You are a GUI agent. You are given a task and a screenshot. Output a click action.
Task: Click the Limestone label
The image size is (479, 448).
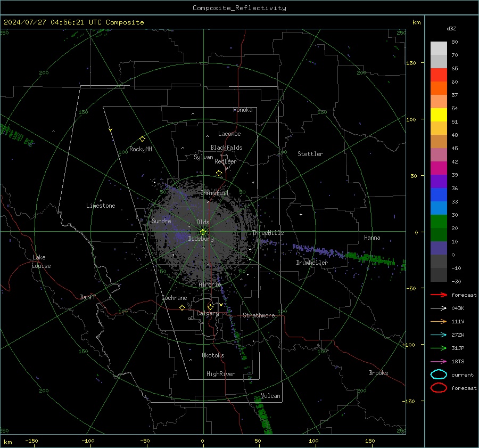pos(101,206)
